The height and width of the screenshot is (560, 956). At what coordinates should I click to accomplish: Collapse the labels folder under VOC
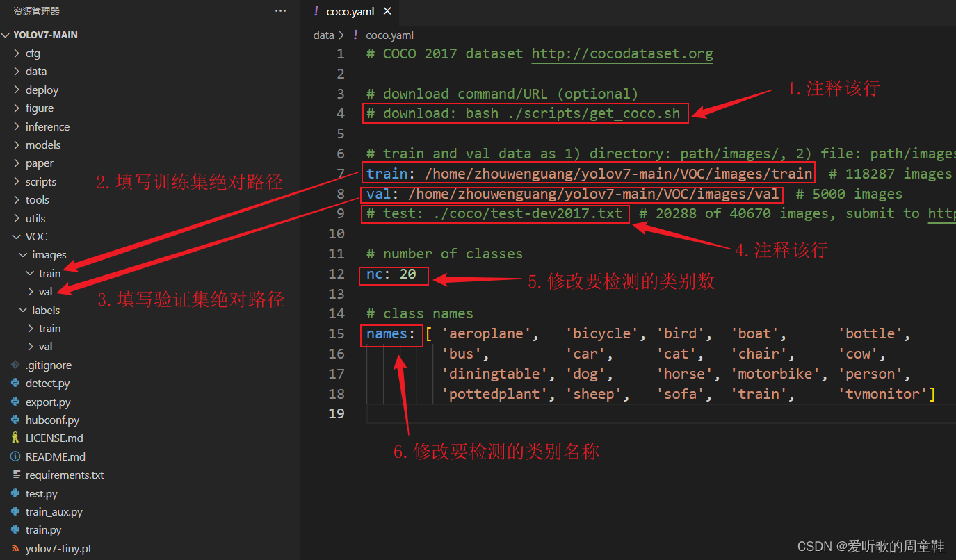(x=23, y=311)
